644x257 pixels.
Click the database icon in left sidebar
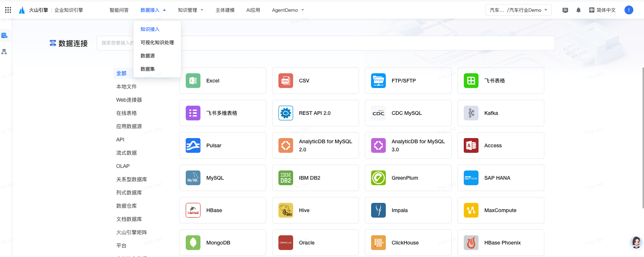pos(4,36)
